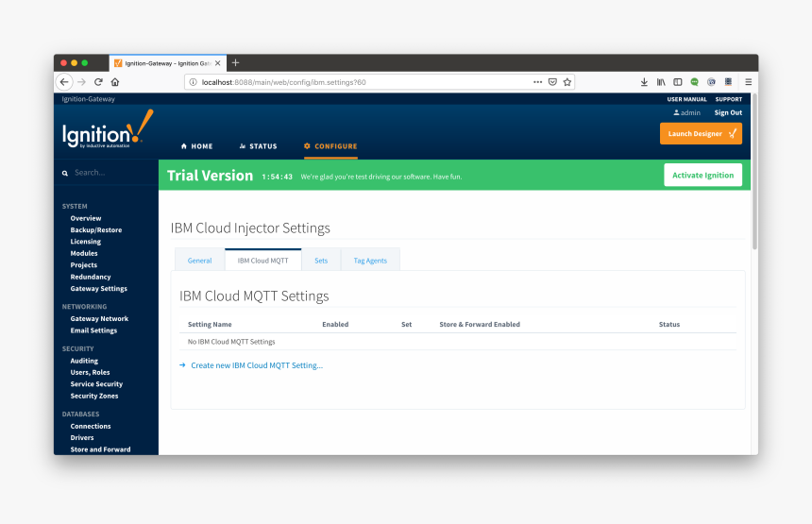812x524 pixels.
Task: Open the Status navigation item
Action: point(258,146)
